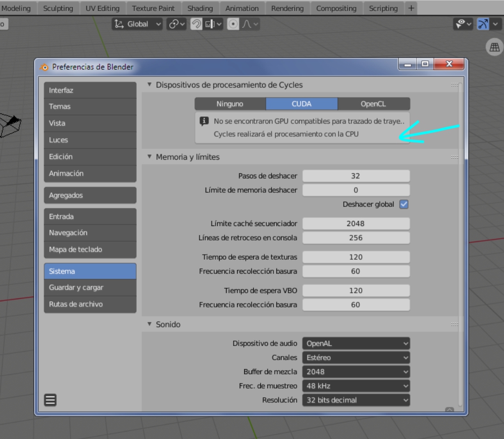Grab the Cycles devices panel drag handle

coord(454,85)
